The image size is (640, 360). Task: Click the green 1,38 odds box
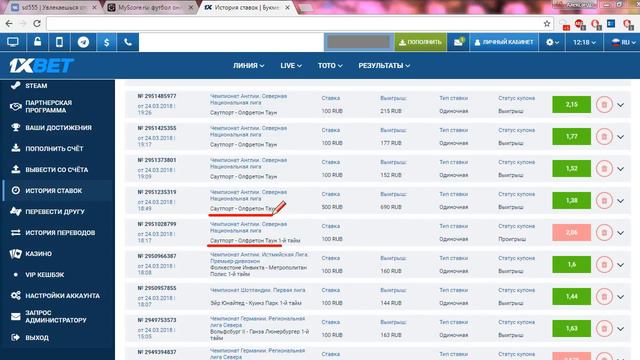click(x=571, y=200)
